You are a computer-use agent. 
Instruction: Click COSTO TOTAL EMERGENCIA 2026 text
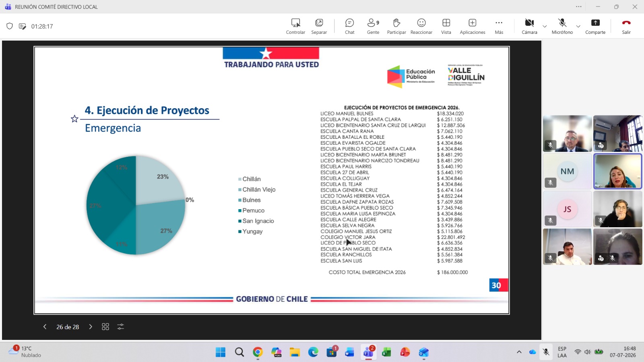coord(367,272)
